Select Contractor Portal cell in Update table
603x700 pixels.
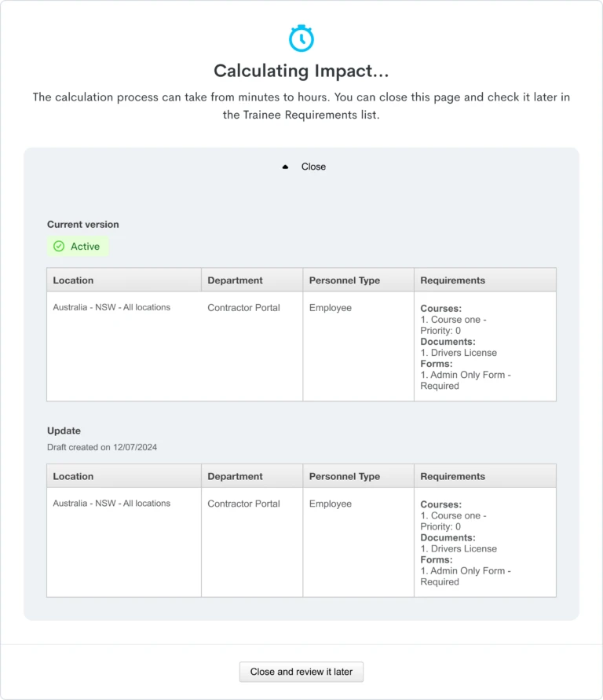coord(243,504)
